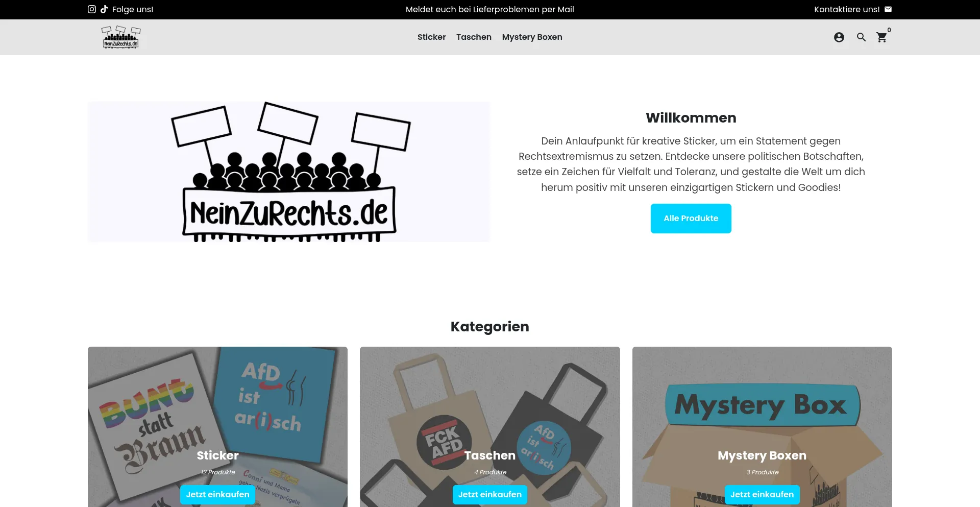
Task: Open the Taschen menu item
Action: point(474,37)
